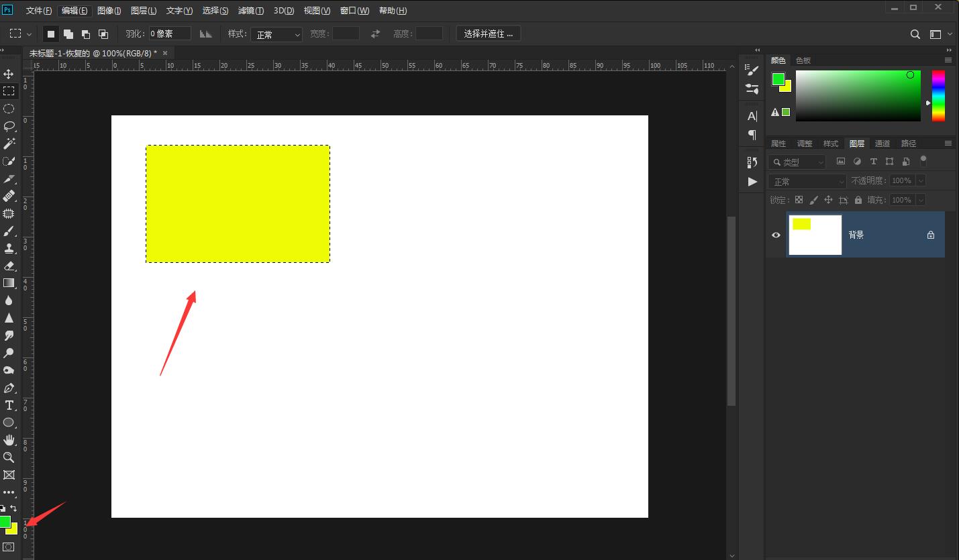Viewport: 959px width, 560px height.
Task: Select the Eraser tool
Action: [x=9, y=266]
